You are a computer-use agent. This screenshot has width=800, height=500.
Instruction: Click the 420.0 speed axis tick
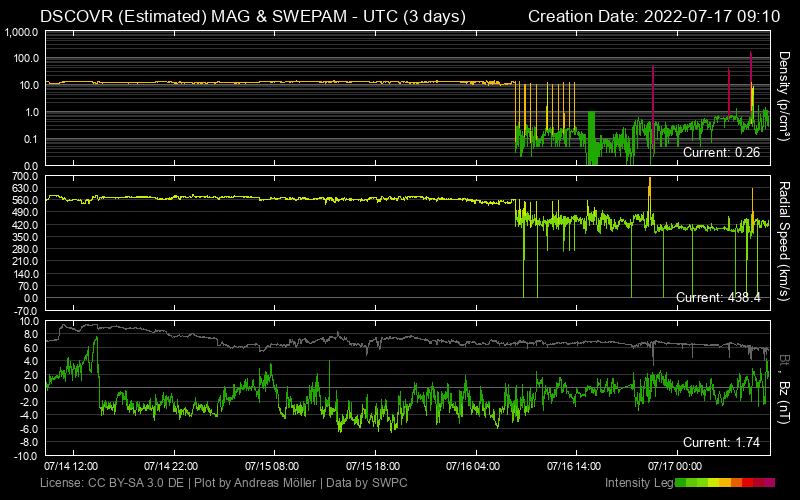(x=26, y=225)
